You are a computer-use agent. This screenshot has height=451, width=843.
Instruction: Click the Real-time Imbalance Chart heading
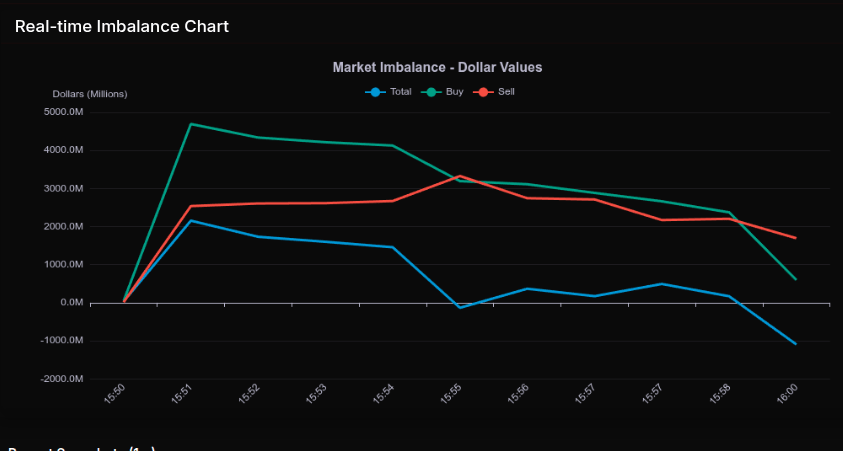coord(122,26)
